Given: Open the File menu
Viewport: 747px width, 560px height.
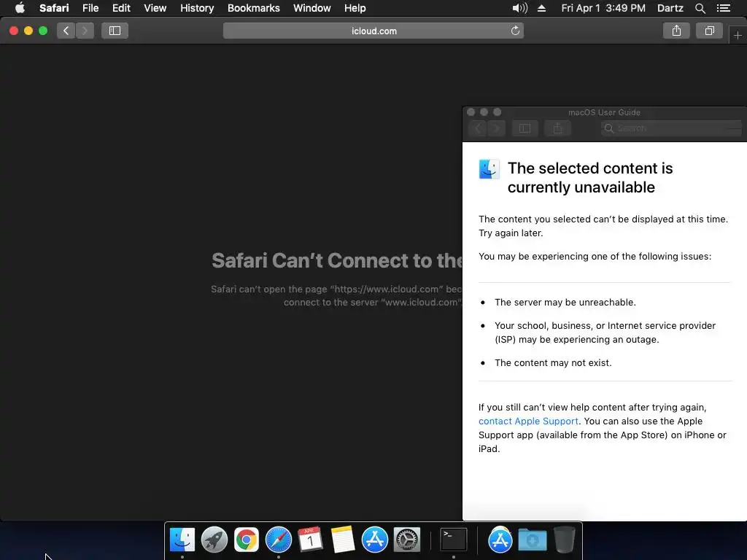Looking at the screenshot, I should click(x=90, y=8).
